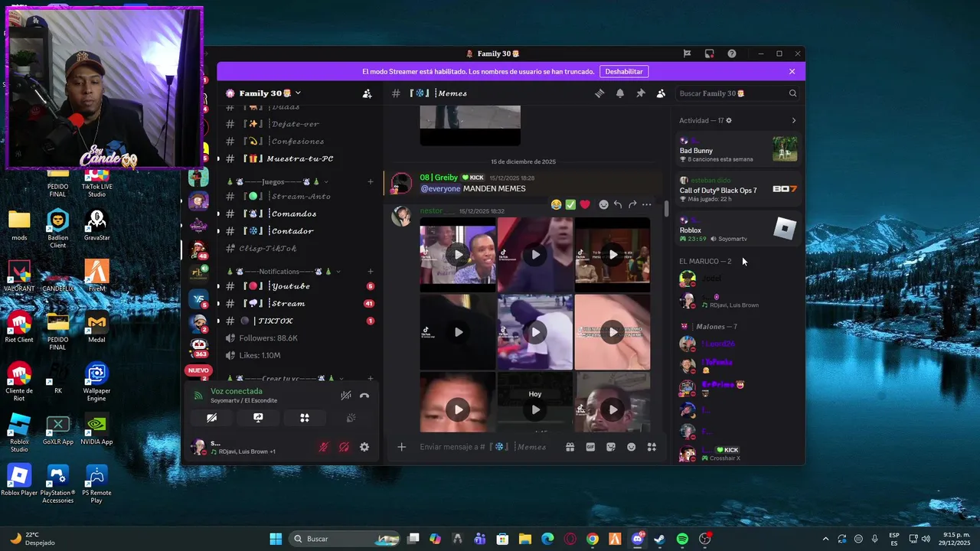Open the Bad Bunny activity card
The width and height of the screenshot is (980, 551).
[x=738, y=150]
